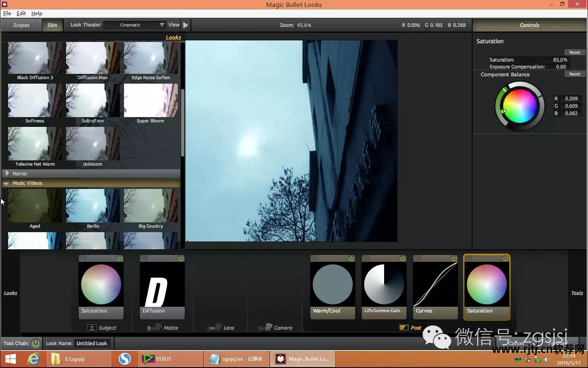Open the Edit menu
Screen dimensions: 588x368
pyautogui.click(x=21, y=13)
